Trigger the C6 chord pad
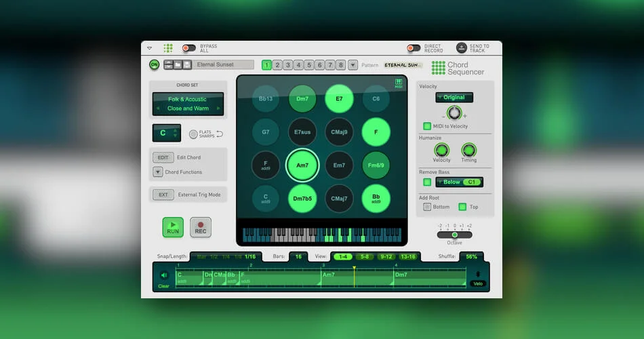The height and width of the screenshot is (339, 644). click(x=376, y=98)
